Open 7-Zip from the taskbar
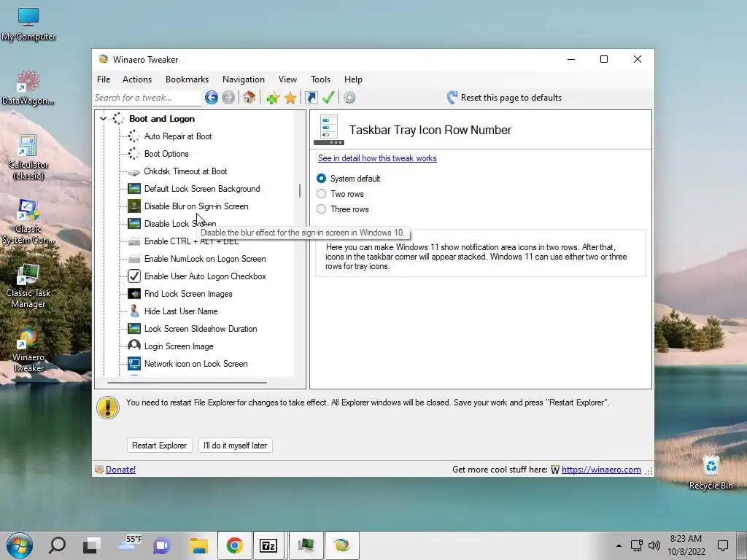Viewport: 747px width, 560px height. pyautogui.click(x=268, y=545)
